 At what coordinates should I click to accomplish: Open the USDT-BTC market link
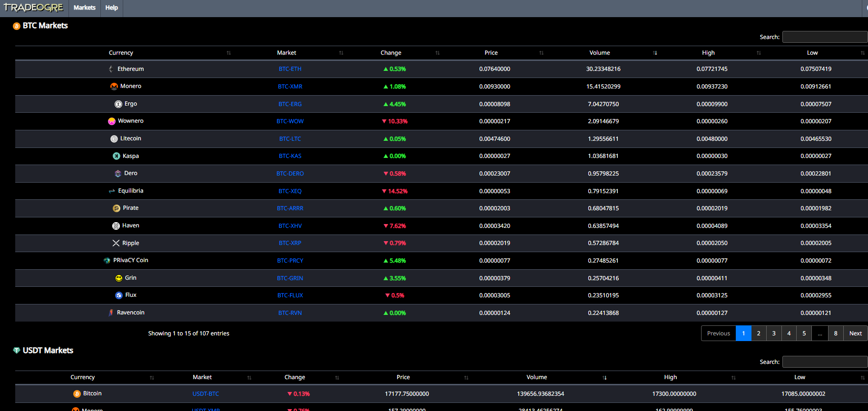tap(205, 394)
